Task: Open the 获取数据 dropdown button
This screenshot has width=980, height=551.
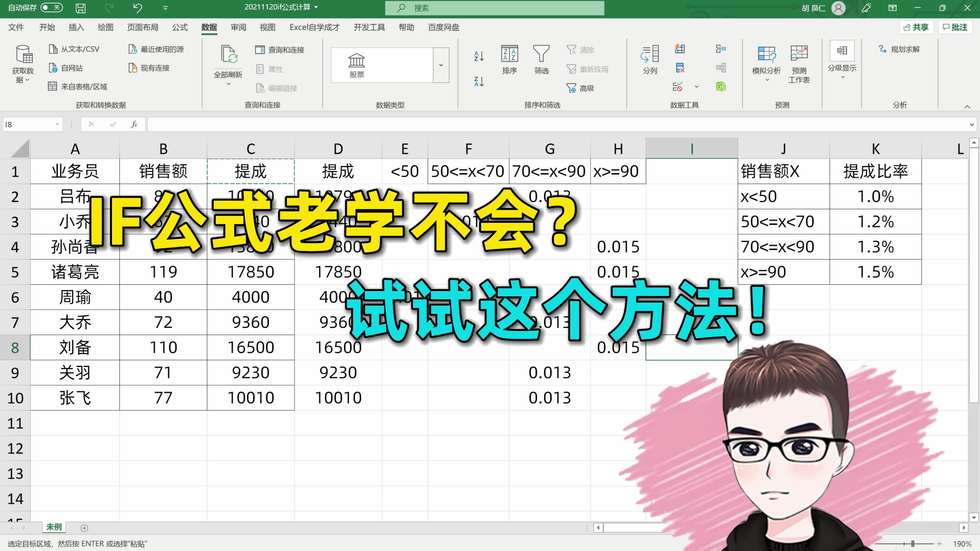Action: pyautogui.click(x=23, y=65)
